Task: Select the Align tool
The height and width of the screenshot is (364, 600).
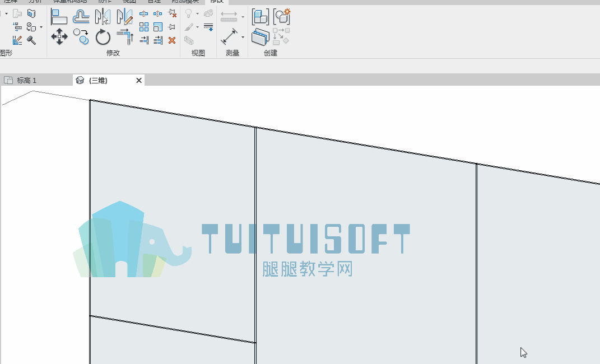Action: 59,17
